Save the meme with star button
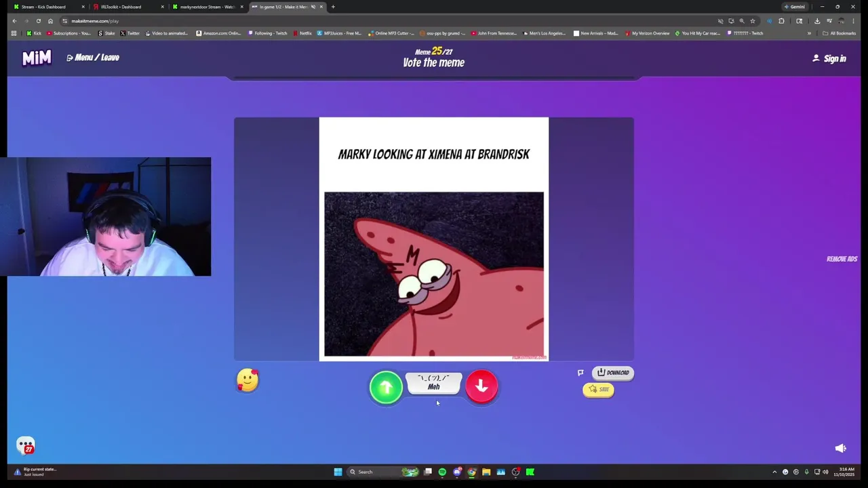Viewport: 868px width, 488px height. click(x=598, y=390)
